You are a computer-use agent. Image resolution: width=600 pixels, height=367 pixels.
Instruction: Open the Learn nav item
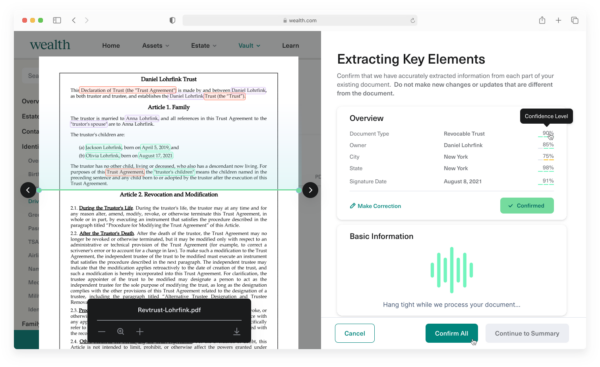(x=290, y=46)
